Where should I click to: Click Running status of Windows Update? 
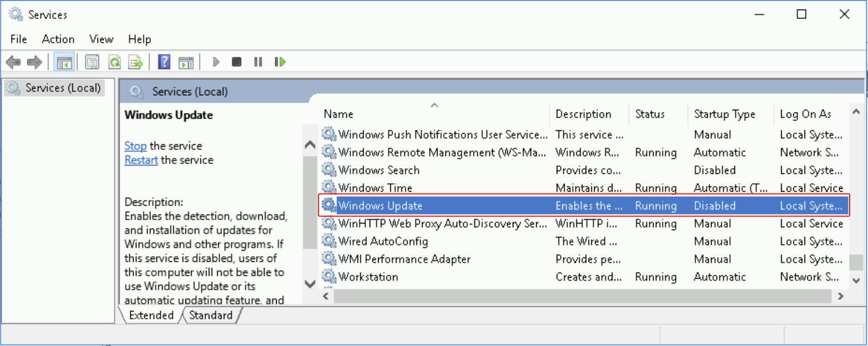point(656,206)
